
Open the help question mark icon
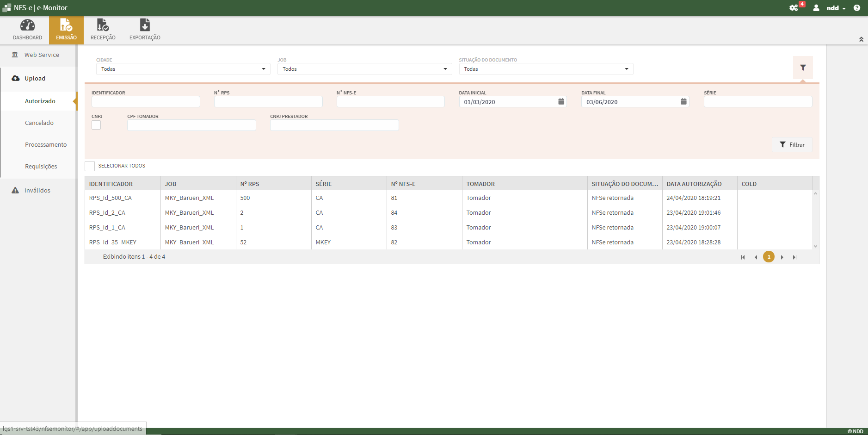[x=857, y=8]
